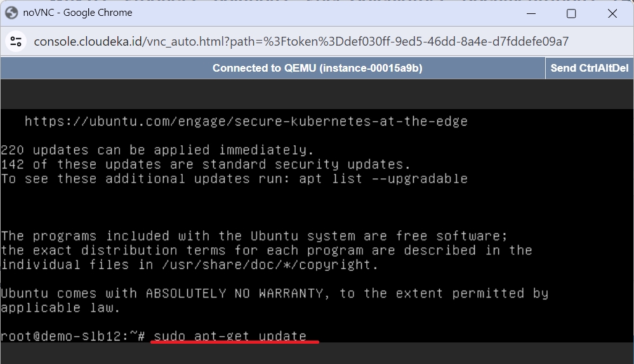
Task: Click the root@demo-slb12 shell prompt
Action: coord(73,335)
